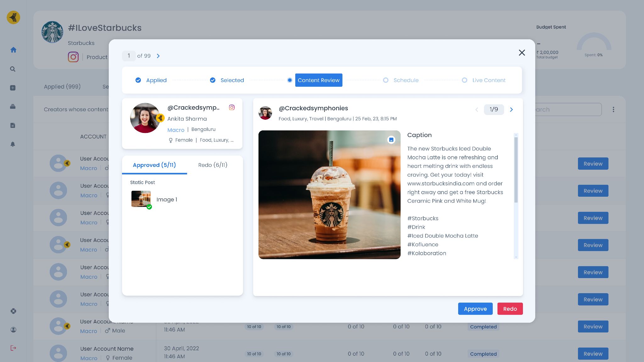Open the notifications bell in the sidebar
This screenshot has width=644, height=362.
13,144
